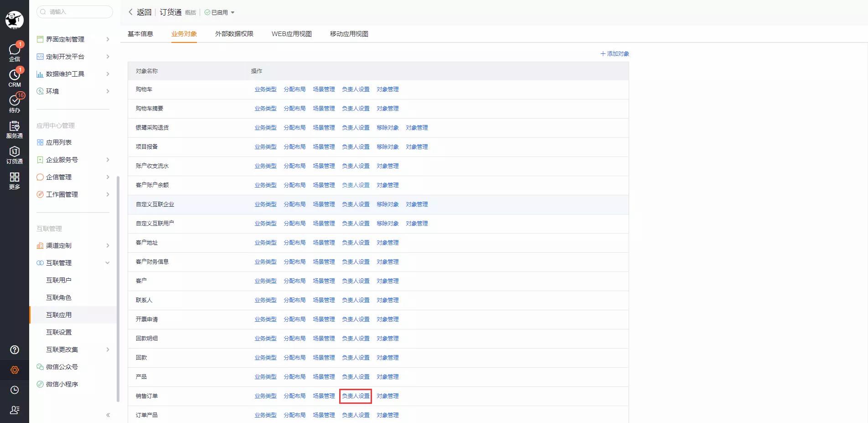Click the clock history icon

[15, 390]
